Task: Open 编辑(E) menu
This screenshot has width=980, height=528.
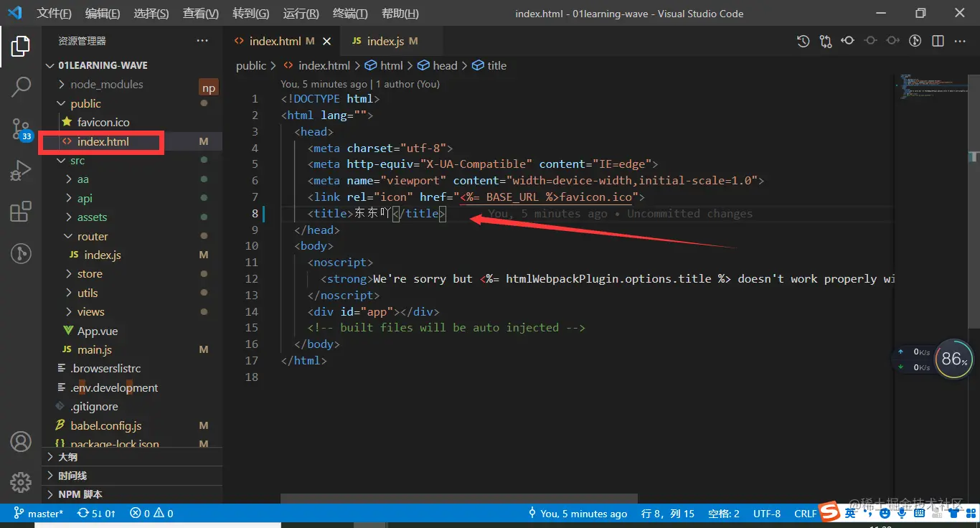Action: click(x=103, y=14)
